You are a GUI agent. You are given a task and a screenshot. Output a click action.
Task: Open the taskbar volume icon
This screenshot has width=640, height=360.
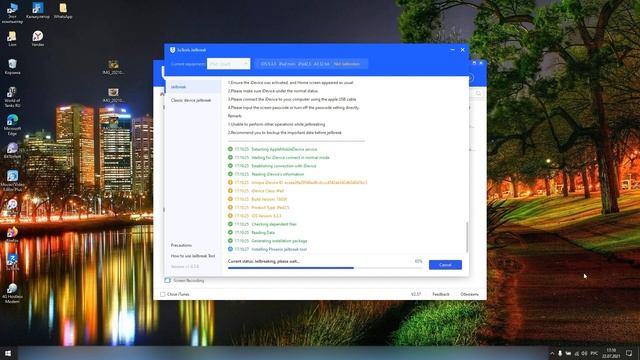coord(584,353)
